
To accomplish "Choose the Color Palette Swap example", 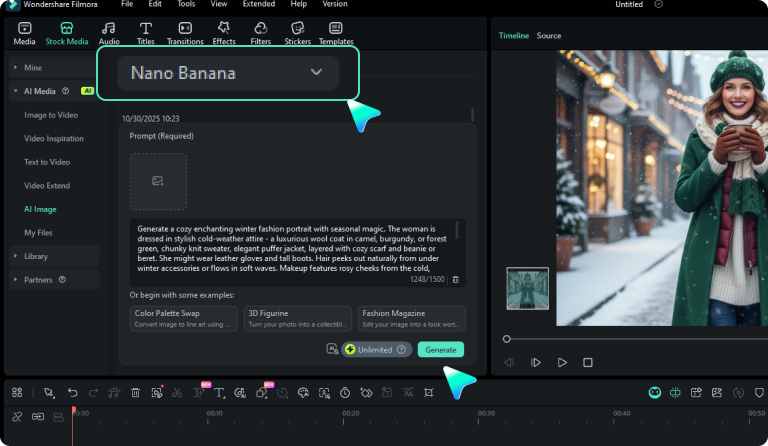I will [x=184, y=318].
